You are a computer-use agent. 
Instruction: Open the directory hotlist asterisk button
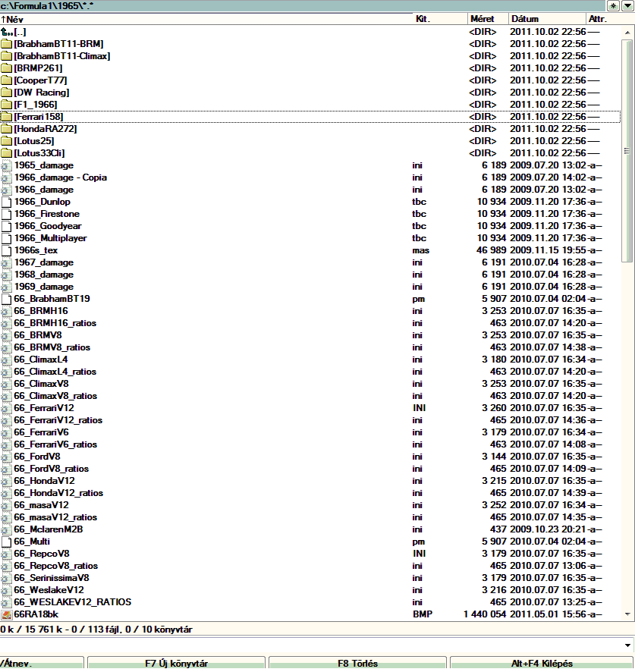click(614, 5)
